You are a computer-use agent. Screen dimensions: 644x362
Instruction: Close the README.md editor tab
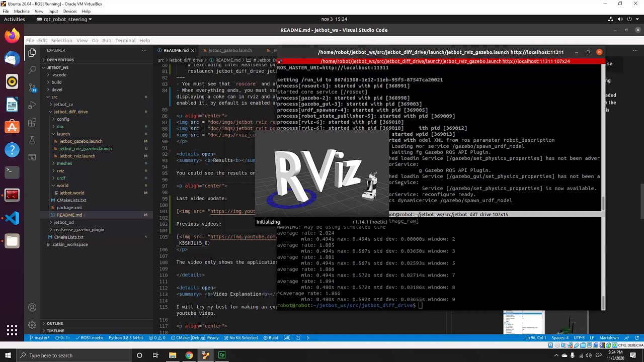click(x=192, y=50)
